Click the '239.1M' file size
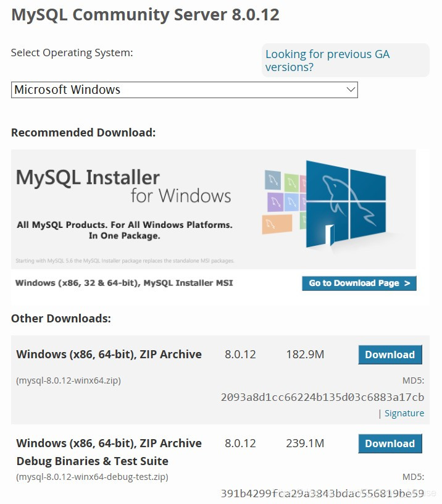 coord(305,443)
